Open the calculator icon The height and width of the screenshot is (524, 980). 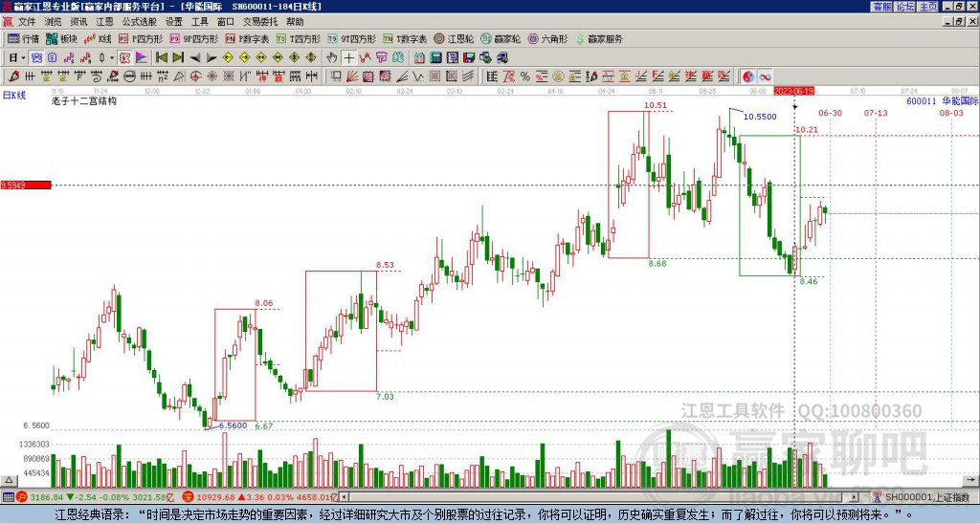(x=435, y=58)
